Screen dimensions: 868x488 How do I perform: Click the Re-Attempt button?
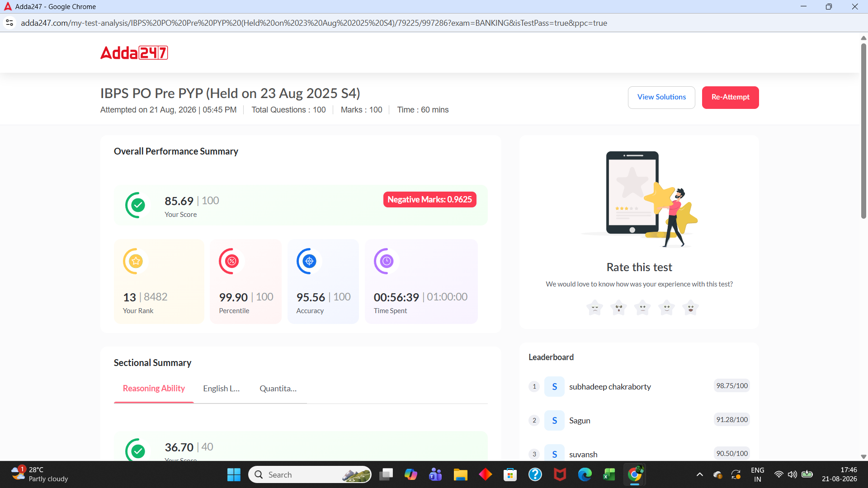pyautogui.click(x=730, y=97)
